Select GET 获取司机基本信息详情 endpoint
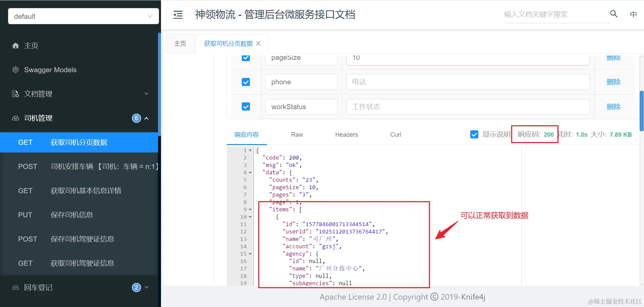This screenshot has width=644, height=307. point(79,191)
